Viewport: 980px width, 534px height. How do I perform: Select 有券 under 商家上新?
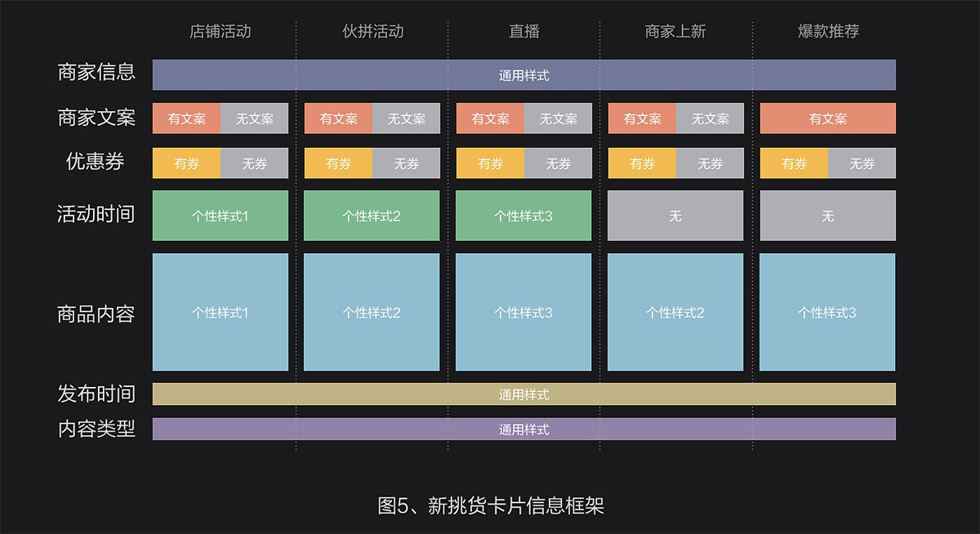(x=643, y=163)
